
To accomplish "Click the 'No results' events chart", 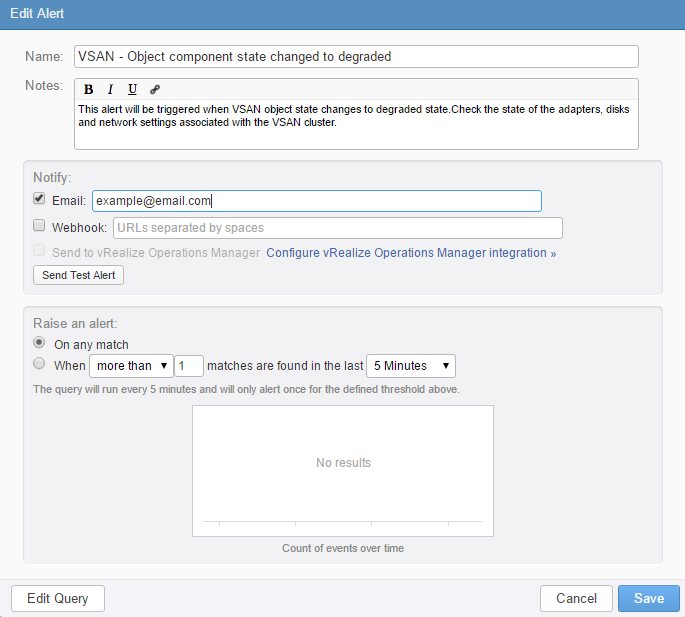I will coord(343,471).
